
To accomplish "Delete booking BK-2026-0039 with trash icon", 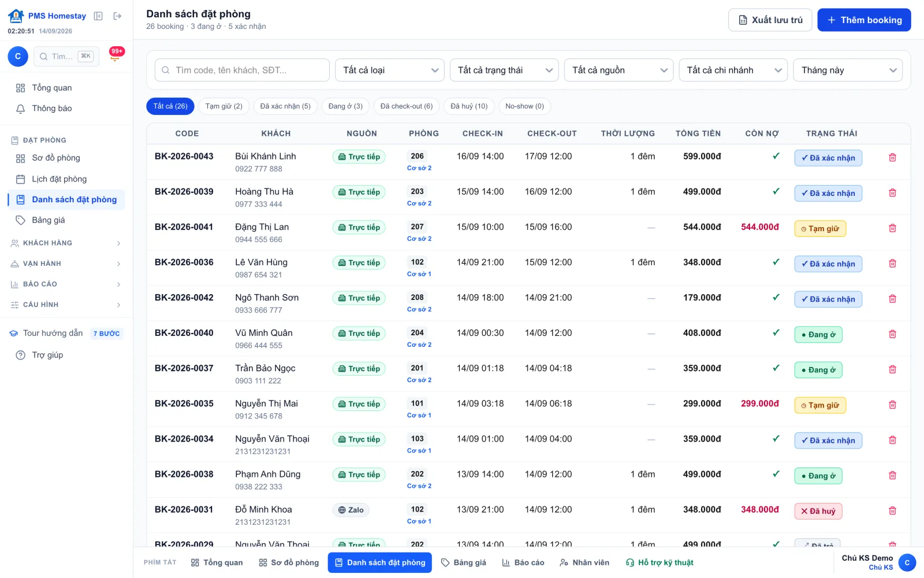I will (x=892, y=192).
